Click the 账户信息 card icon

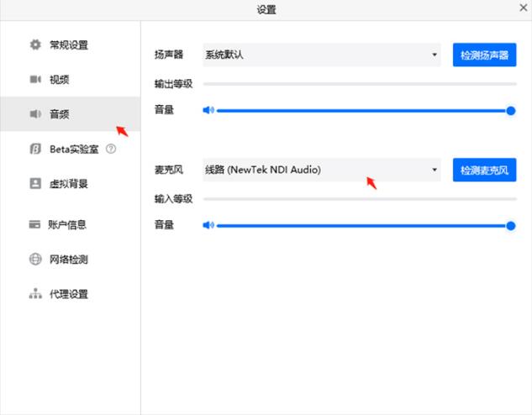click(x=35, y=224)
